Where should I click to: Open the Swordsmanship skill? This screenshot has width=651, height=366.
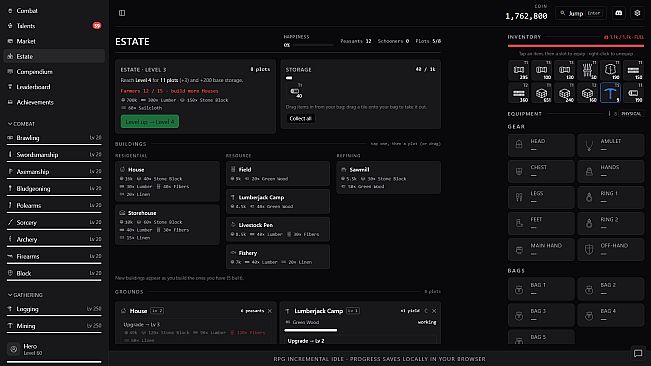[54, 156]
